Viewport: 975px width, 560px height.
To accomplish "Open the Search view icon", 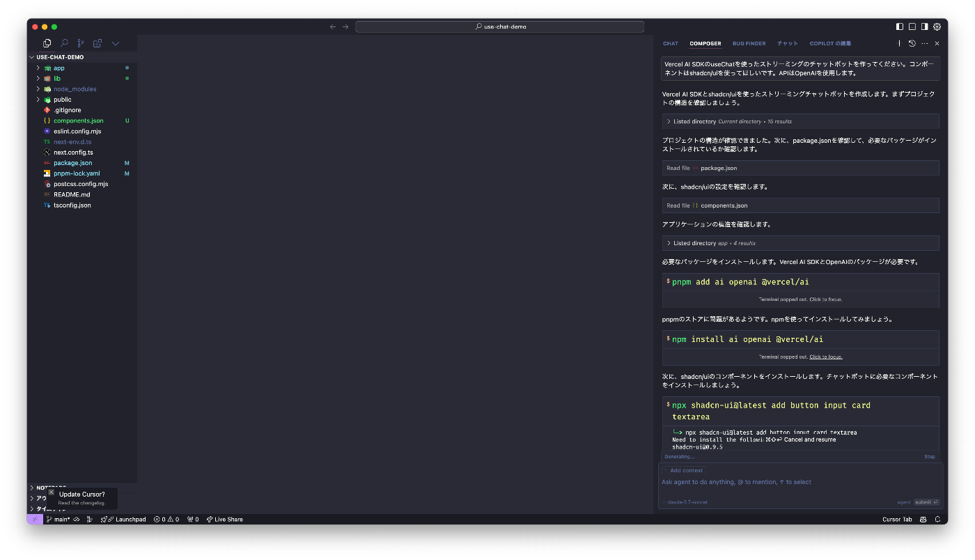I will click(x=64, y=43).
